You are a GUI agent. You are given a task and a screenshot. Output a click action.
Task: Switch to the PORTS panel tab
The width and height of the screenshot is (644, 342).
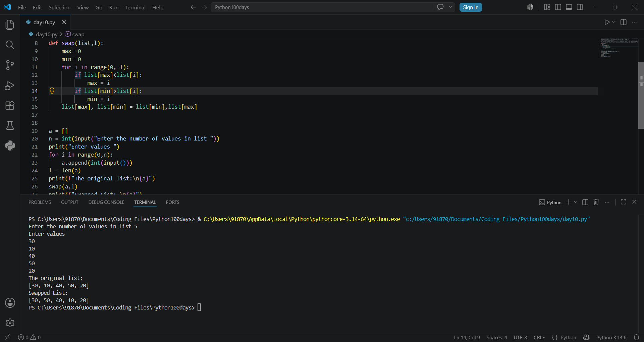172,202
